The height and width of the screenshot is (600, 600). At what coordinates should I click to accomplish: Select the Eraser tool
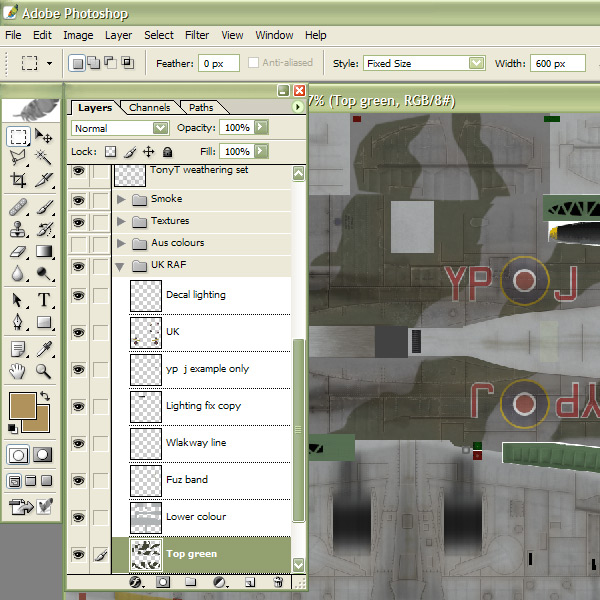[x=18, y=251]
